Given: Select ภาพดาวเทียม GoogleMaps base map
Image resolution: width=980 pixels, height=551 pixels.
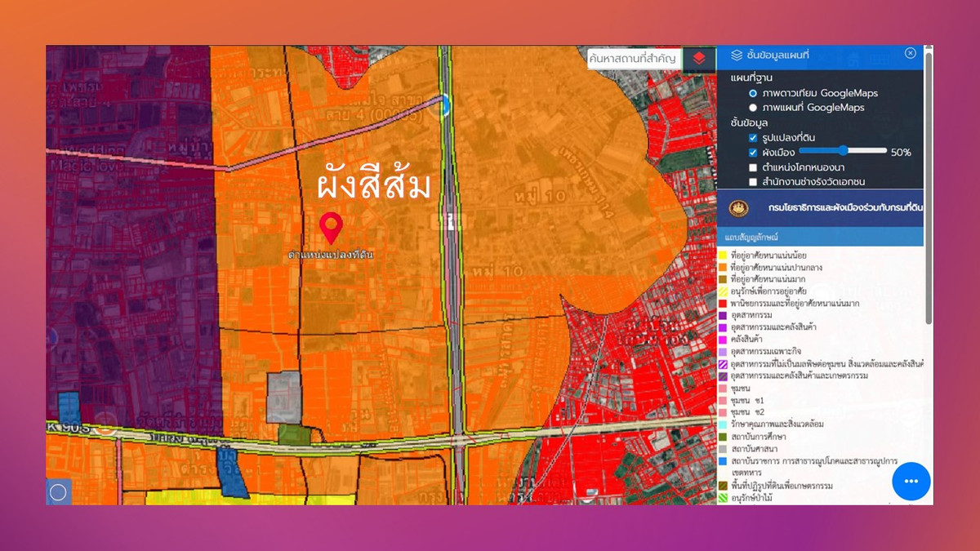Looking at the screenshot, I should point(753,93).
